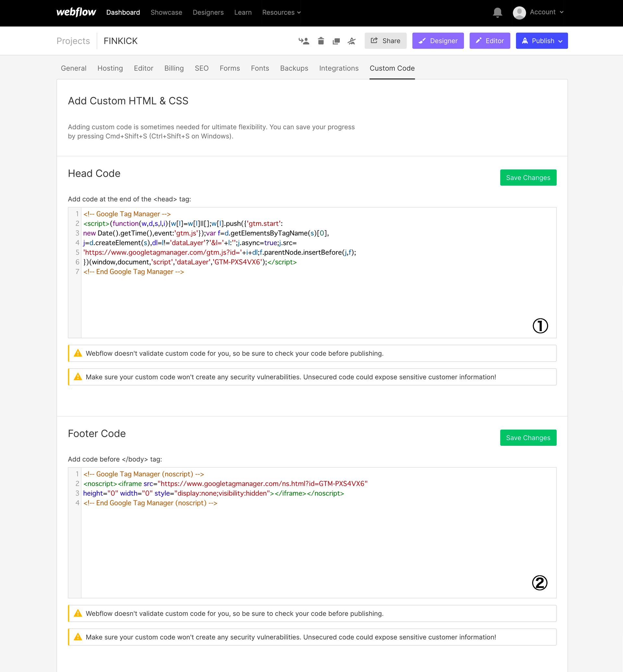Save Changes for Head Code

pos(528,178)
